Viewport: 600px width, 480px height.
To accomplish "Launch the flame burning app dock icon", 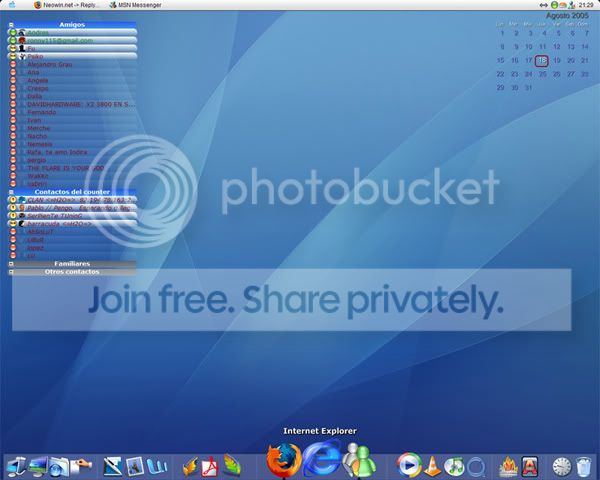I will coord(508,467).
